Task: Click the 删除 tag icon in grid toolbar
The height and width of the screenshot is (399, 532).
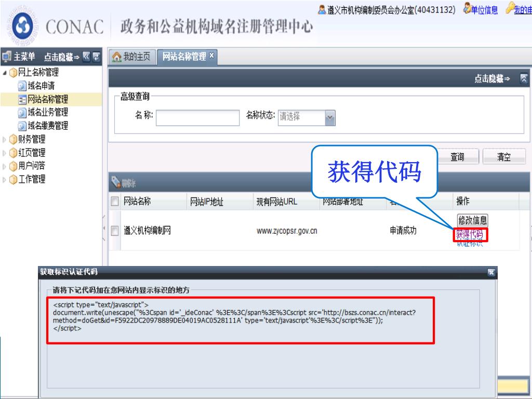Action: click(x=116, y=182)
